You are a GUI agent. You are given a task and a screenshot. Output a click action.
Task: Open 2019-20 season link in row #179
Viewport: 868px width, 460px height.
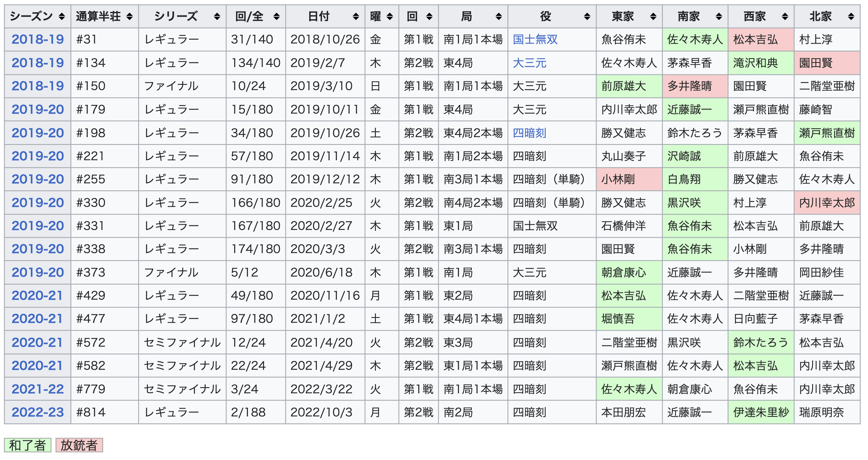pos(38,109)
